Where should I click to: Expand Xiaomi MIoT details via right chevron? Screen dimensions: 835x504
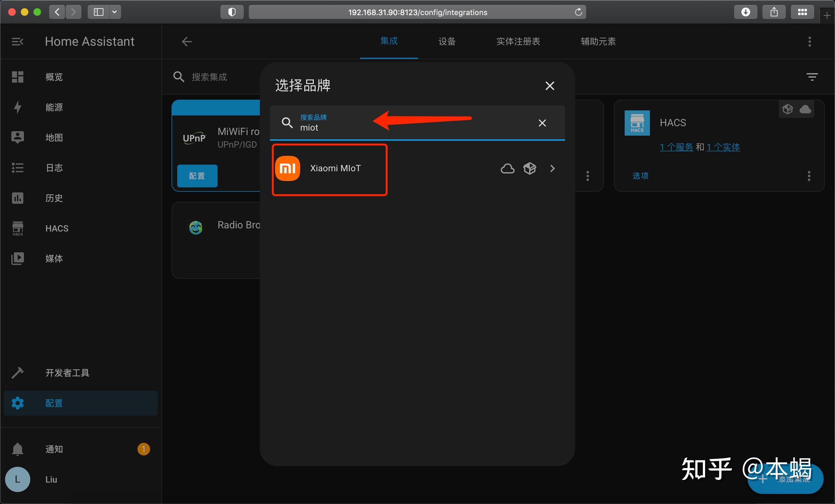[552, 168]
